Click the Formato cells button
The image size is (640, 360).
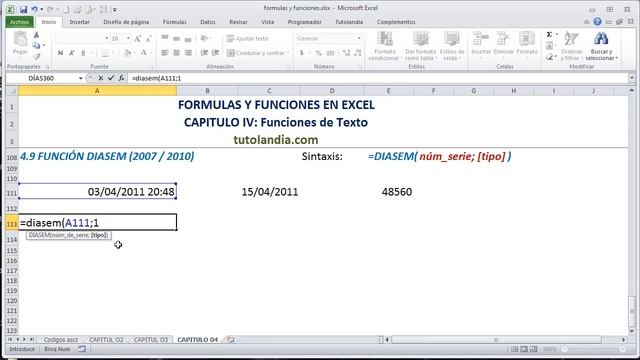coord(527,43)
